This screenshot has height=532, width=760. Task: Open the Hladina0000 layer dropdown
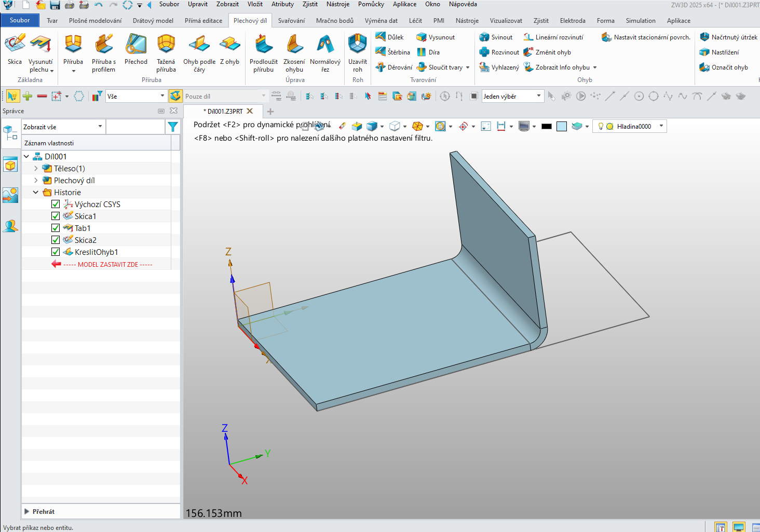630,126
